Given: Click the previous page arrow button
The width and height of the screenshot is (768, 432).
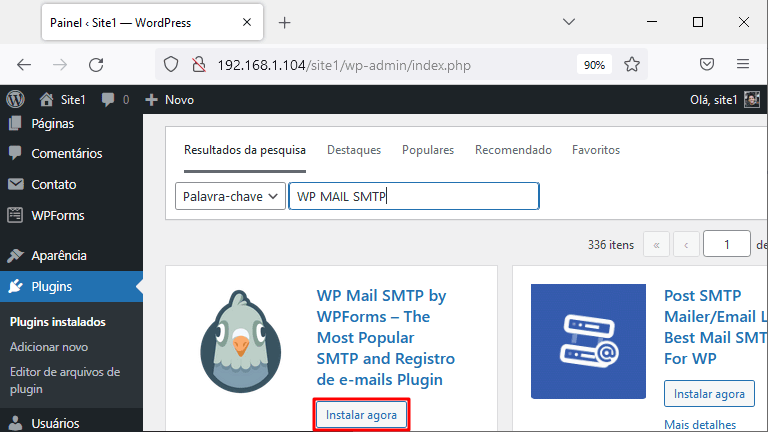Looking at the screenshot, I should [686, 244].
